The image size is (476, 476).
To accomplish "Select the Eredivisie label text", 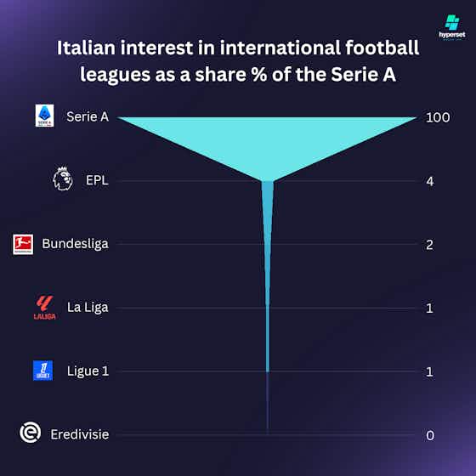I will 80,434.
